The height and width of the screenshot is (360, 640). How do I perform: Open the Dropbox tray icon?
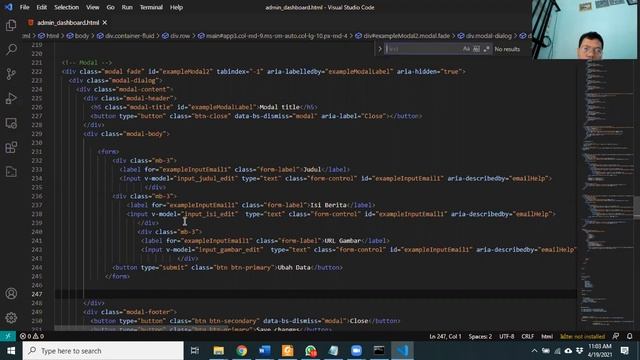tap(580, 351)
